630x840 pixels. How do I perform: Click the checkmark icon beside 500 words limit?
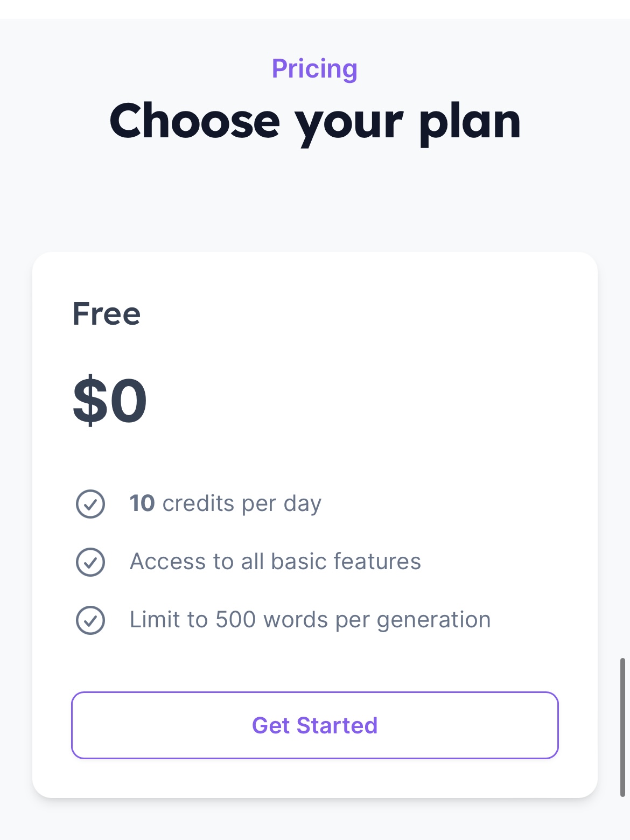[x=90, y=620]
